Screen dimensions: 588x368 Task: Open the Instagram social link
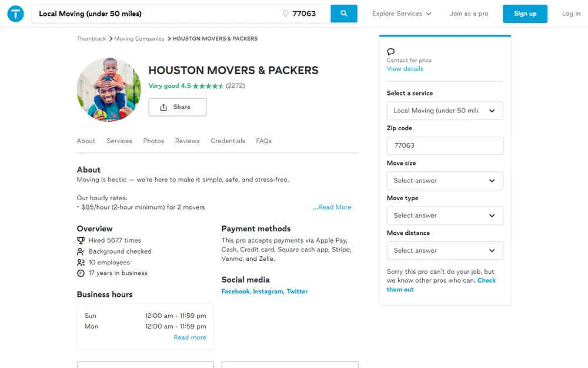tap(268, 291)
